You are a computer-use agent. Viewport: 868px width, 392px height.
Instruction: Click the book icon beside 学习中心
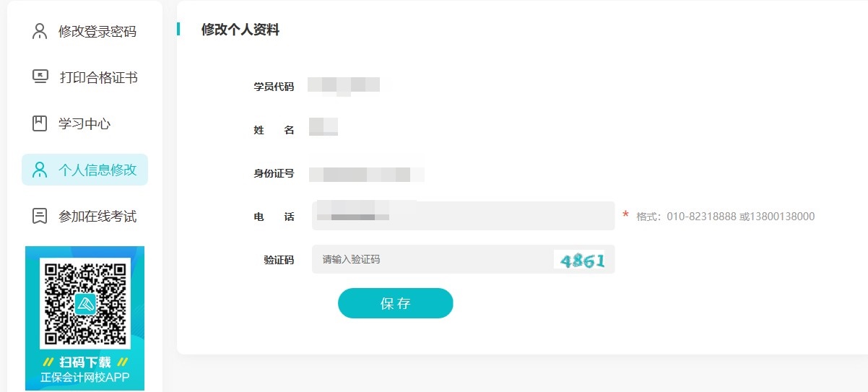point(40,123)
